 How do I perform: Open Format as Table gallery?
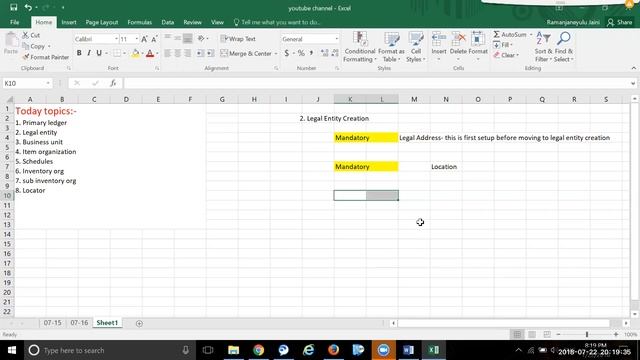391,48
